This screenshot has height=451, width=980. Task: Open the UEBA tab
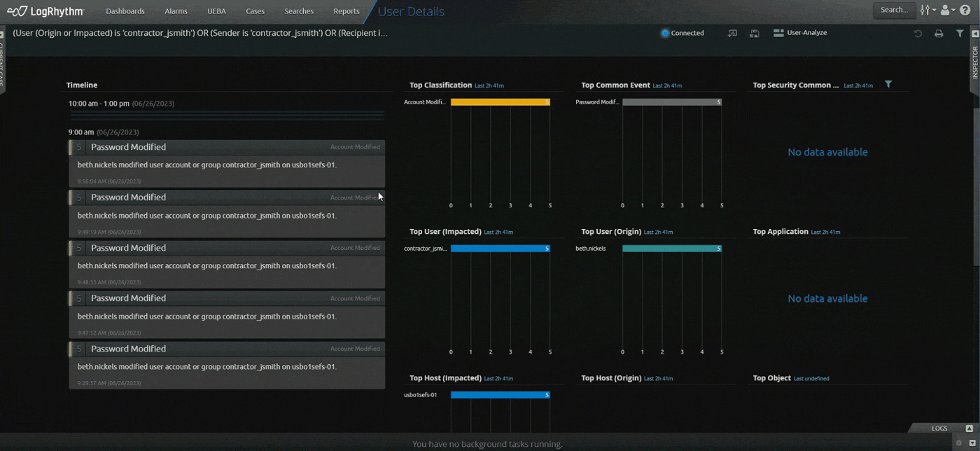(216, 11)
